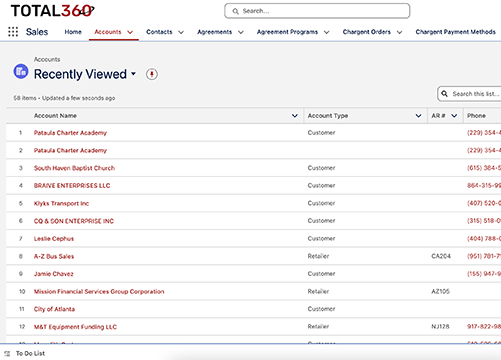The width and height of the screenshot is (501, 360).
Task: Click AR # value CA204
Action: [441, 256]
